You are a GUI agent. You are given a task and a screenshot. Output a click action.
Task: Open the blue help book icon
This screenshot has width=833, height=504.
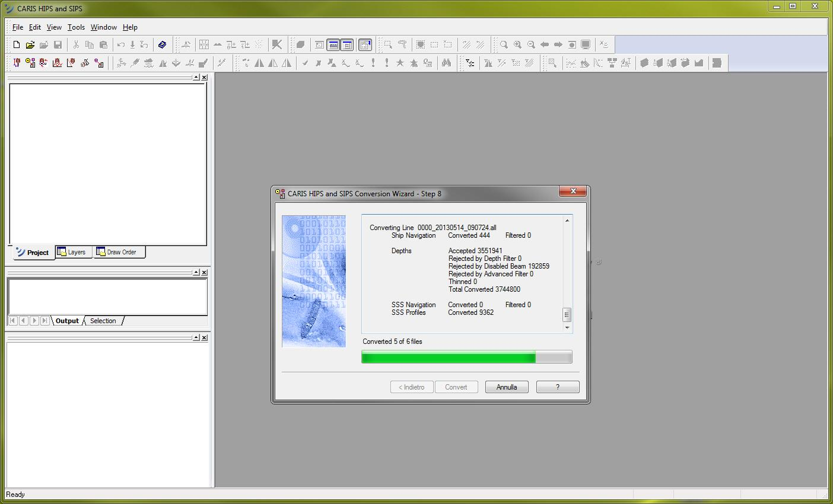(162, 44)
